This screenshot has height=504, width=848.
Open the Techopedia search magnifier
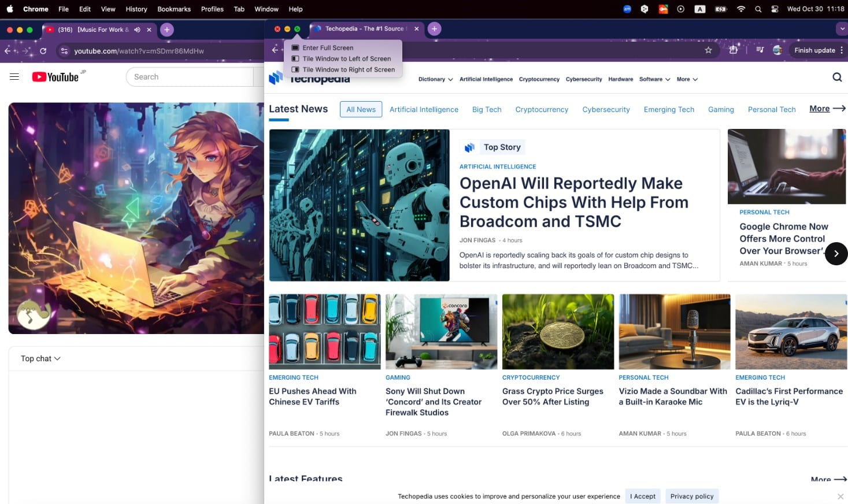[837, 77]
